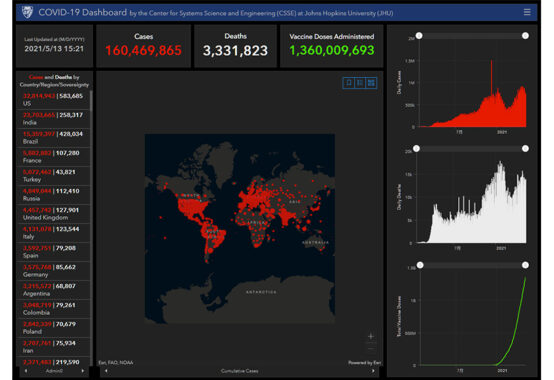Select the Poland row in country list

(53, 328)
